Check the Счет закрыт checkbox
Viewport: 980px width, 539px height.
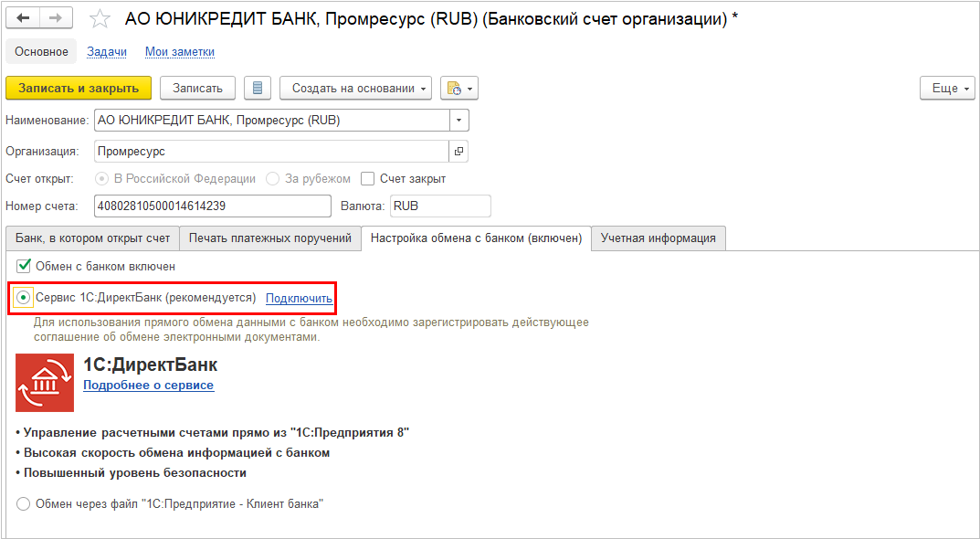point(369,179)
